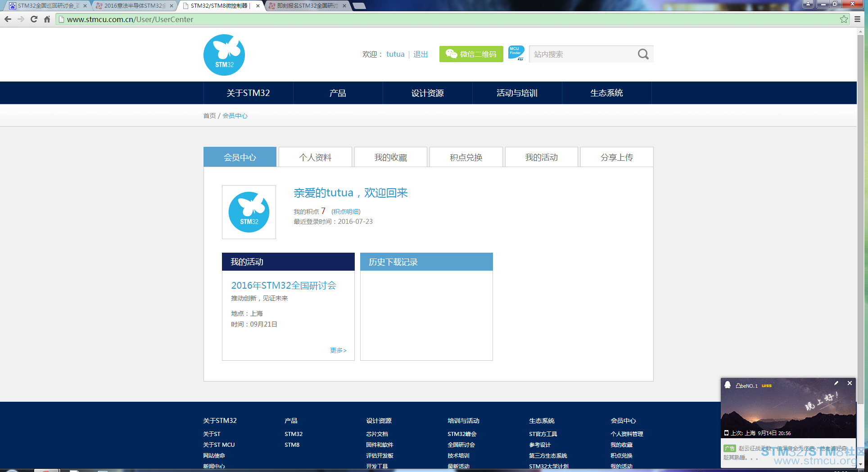
Task: Open the 设计资源 navigation menu
Action: point(427,93)
